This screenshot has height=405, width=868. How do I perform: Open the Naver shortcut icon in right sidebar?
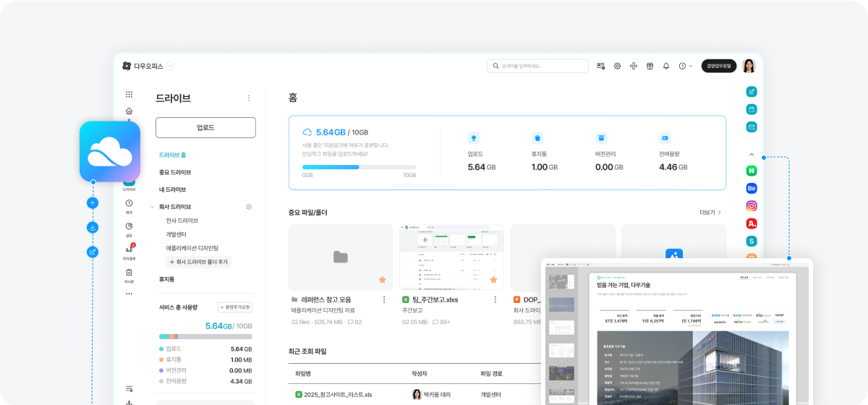tap(752, 172)
